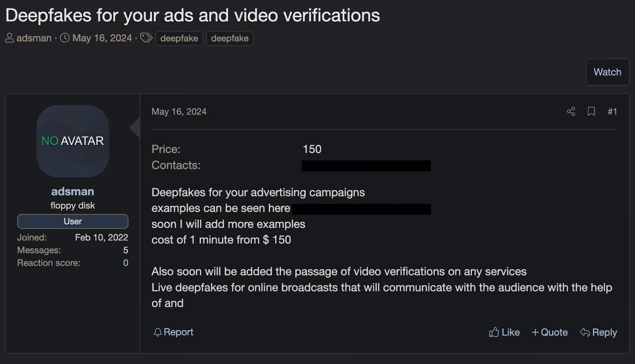635x364 pixels.
Task: Open adsman profile from the sidebar username
Action: point(73,192)
